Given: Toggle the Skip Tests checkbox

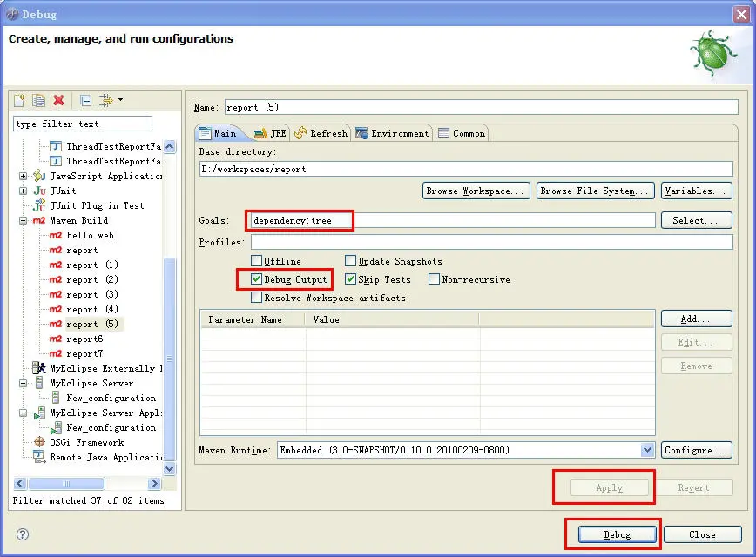Looking at the screenshot, I should 350,279.
